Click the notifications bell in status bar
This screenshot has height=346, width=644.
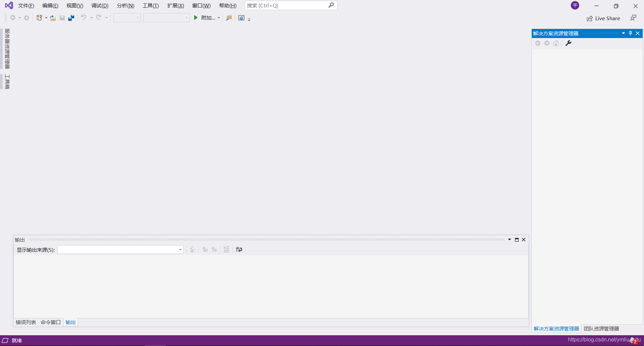point(633,340)
